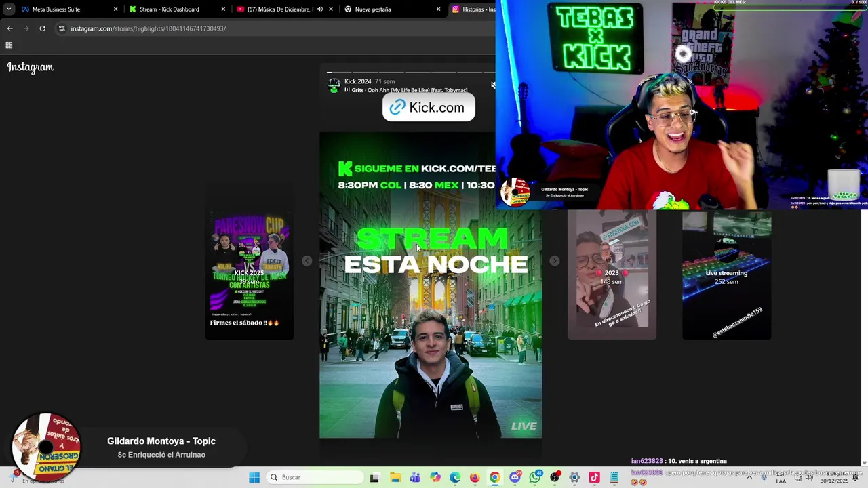Switch to the Stream - Kick Dashboard tab

pos(178,9)
